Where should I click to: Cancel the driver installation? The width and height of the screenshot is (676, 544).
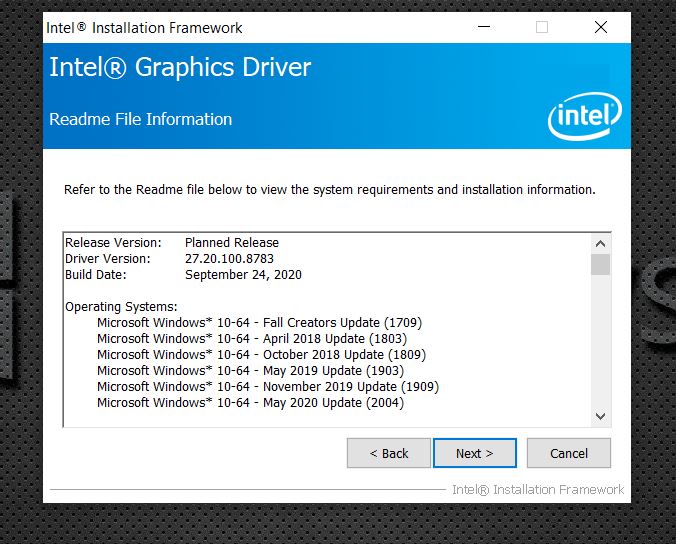coord(569,453)
